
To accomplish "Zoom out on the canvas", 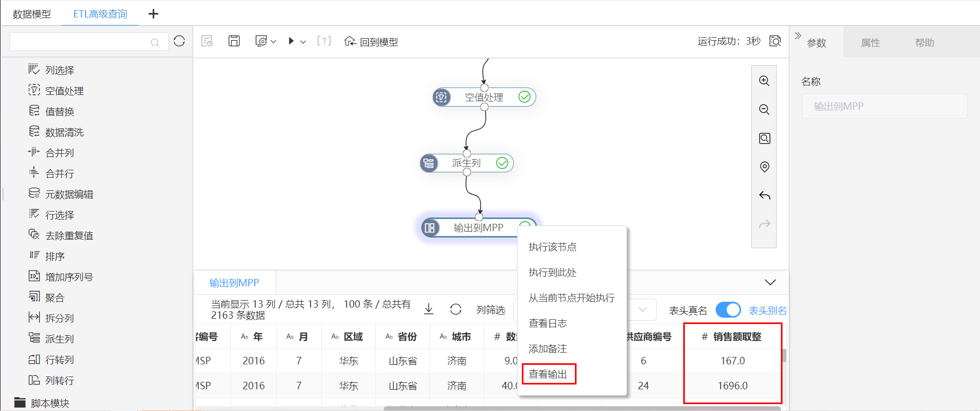I will pyautogui.click(x=764, y=109).
